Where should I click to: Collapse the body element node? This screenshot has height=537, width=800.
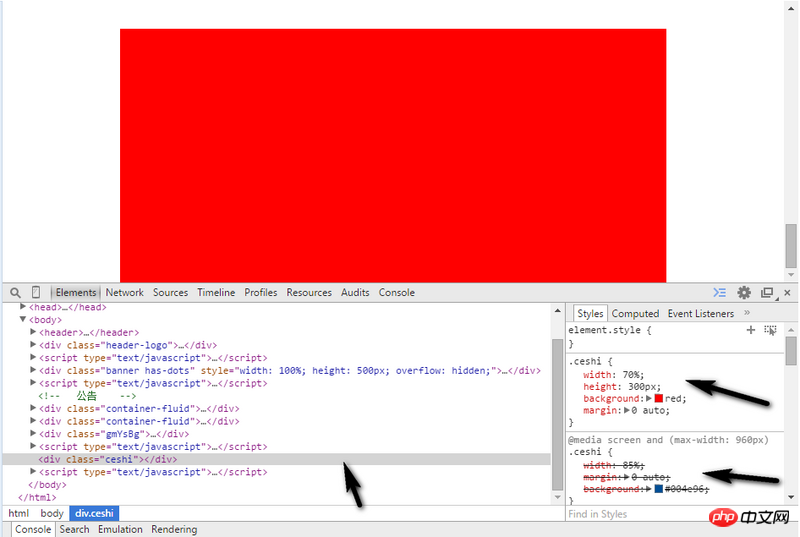pyautogui.click(x=23, y=319)
